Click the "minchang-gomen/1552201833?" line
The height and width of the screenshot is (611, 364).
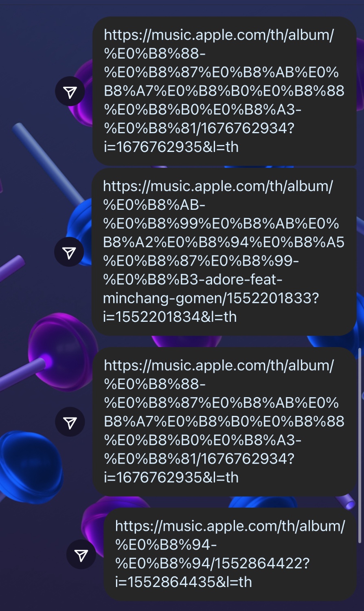click(x=211, y=298)
